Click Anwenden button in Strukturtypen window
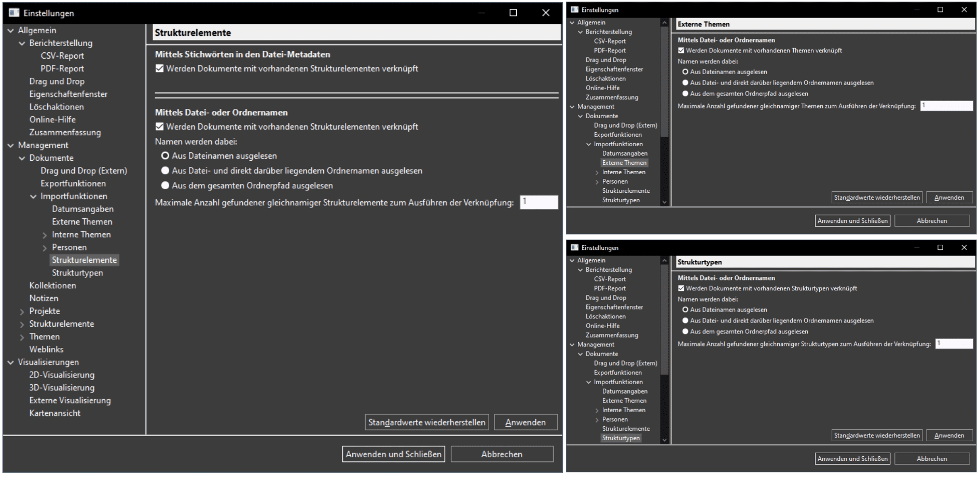The height and width of the screenshot is (477, 980). pyautogui.click(x=949, y=436)
